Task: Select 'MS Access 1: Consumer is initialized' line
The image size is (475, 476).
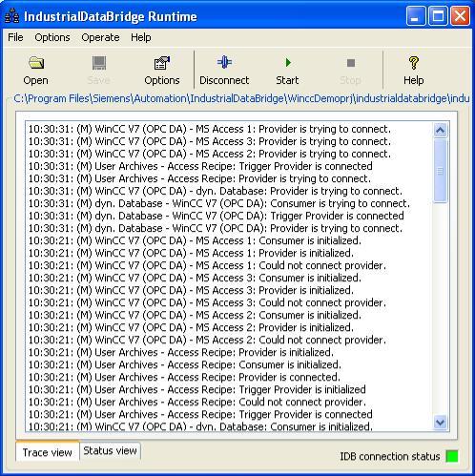Action: click(x=195, y=240)
